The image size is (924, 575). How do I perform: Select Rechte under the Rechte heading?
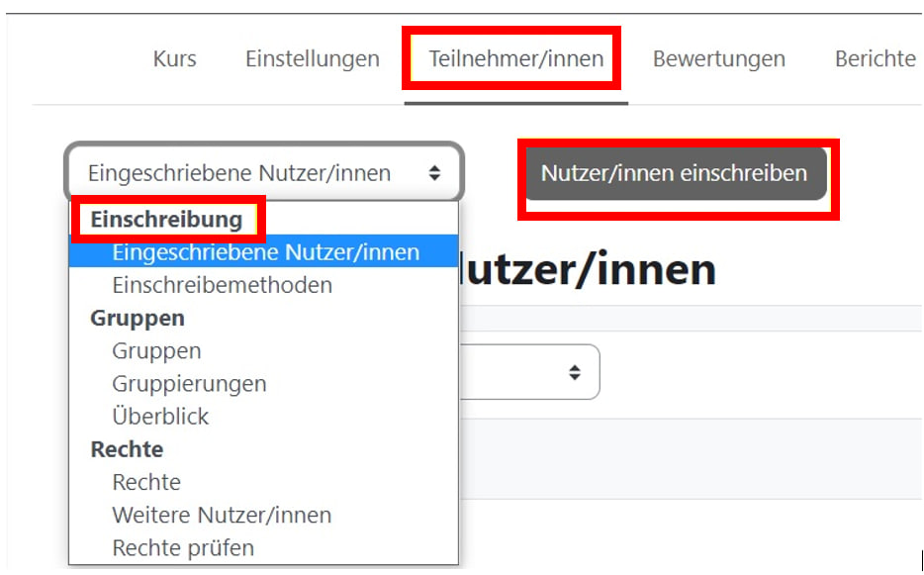(145, 482)
